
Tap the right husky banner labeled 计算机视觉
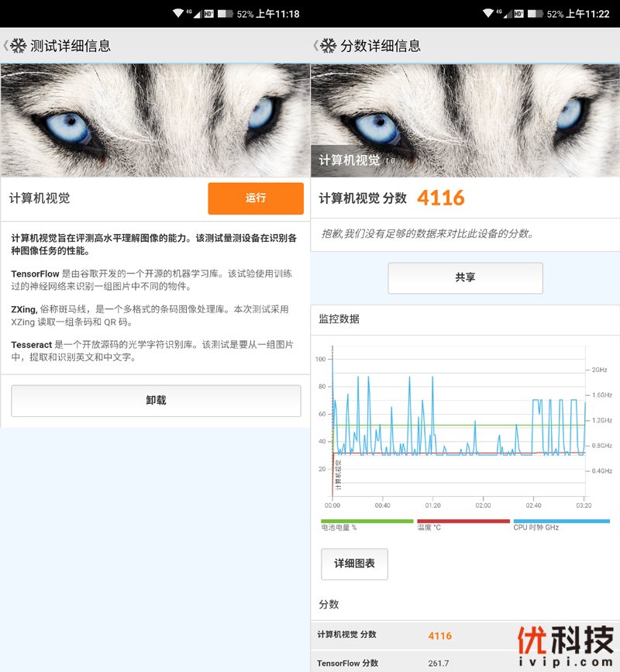[465, 120]
